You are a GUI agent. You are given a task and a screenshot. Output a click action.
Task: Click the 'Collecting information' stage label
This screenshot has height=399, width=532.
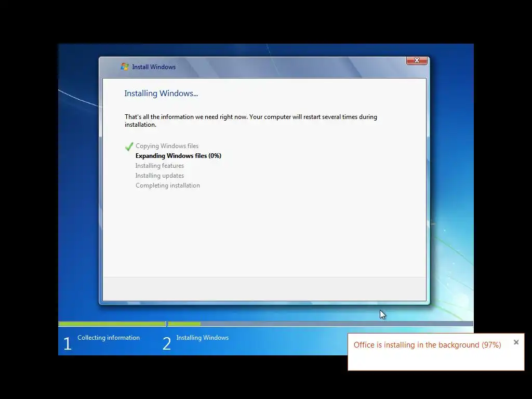point(109,338)
